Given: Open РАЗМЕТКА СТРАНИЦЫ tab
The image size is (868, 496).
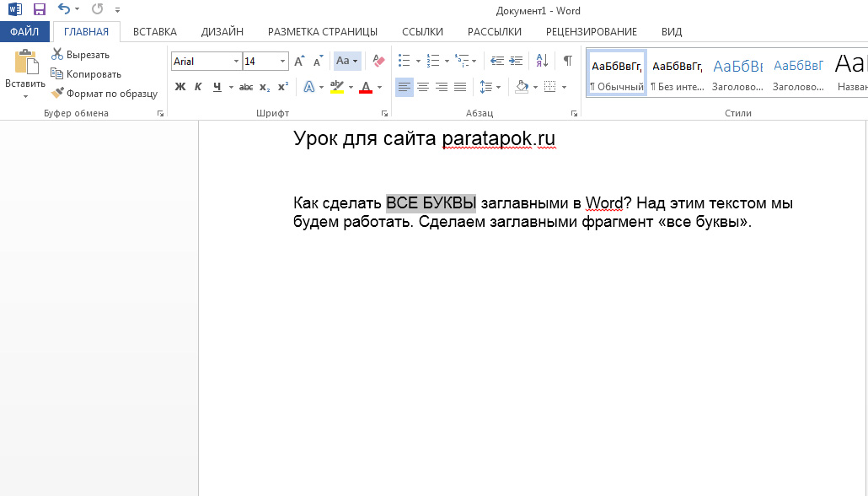Looking at the screenshot, I should (323, 31).
